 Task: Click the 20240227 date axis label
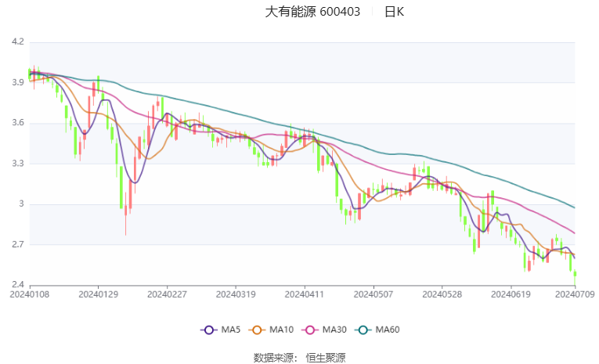click(167, 294)
